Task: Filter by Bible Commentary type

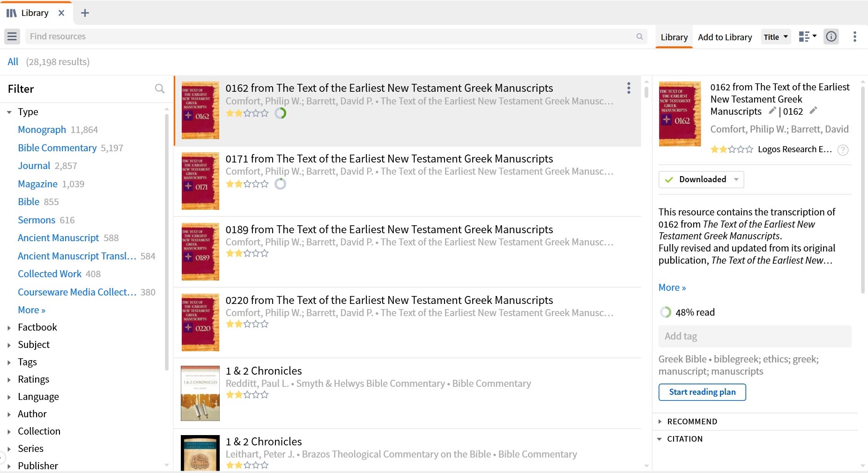Action: pos(57,148)
